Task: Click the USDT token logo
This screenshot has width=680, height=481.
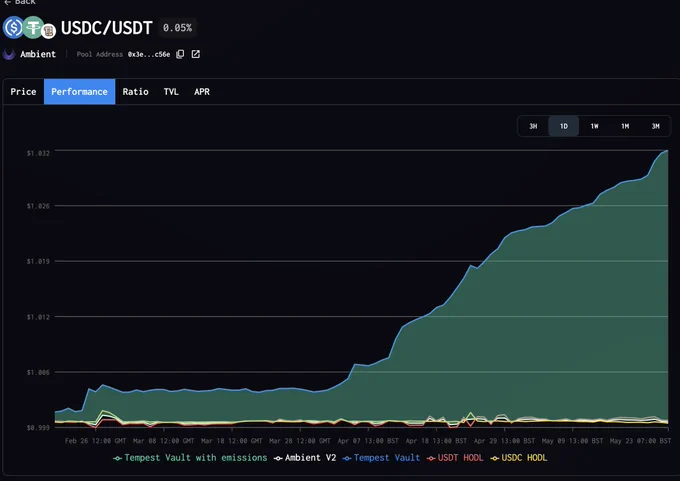Action: (33, 27)
